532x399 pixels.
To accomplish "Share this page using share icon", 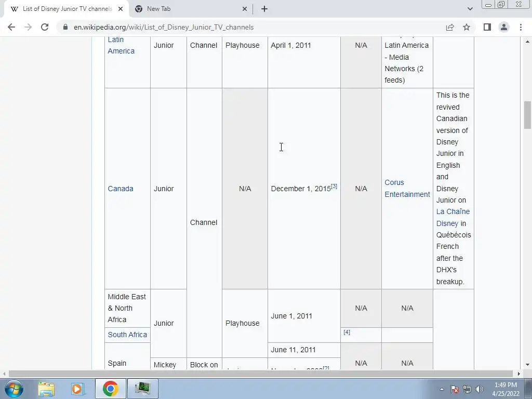I will coord(450,27).
